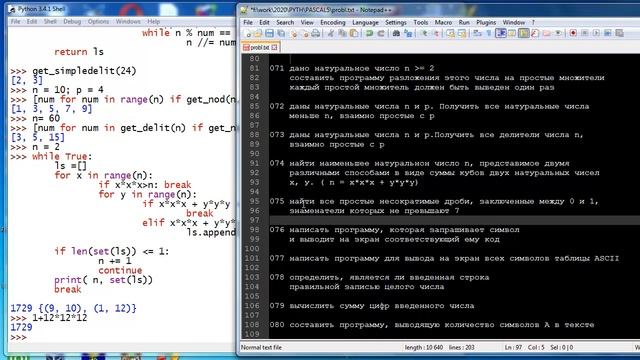Redo the edit via toolbar arrow
The image size is (640, 360).
tap(381, 33)
